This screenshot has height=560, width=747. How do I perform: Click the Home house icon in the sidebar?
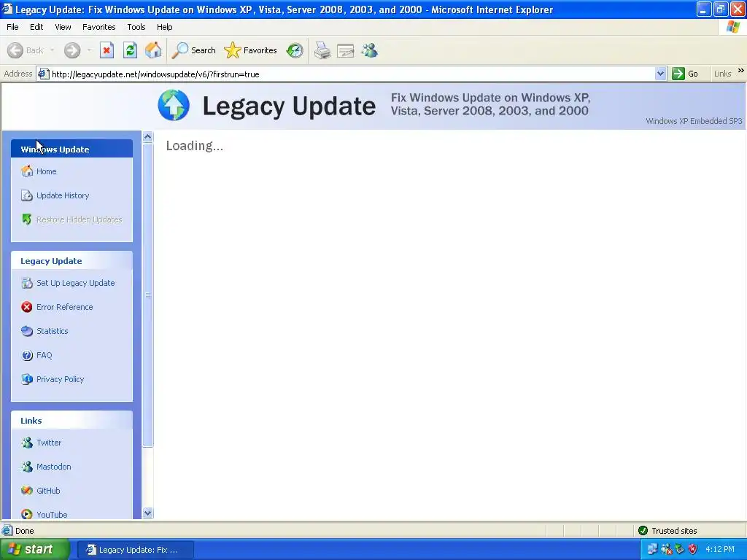coord(27,171)
